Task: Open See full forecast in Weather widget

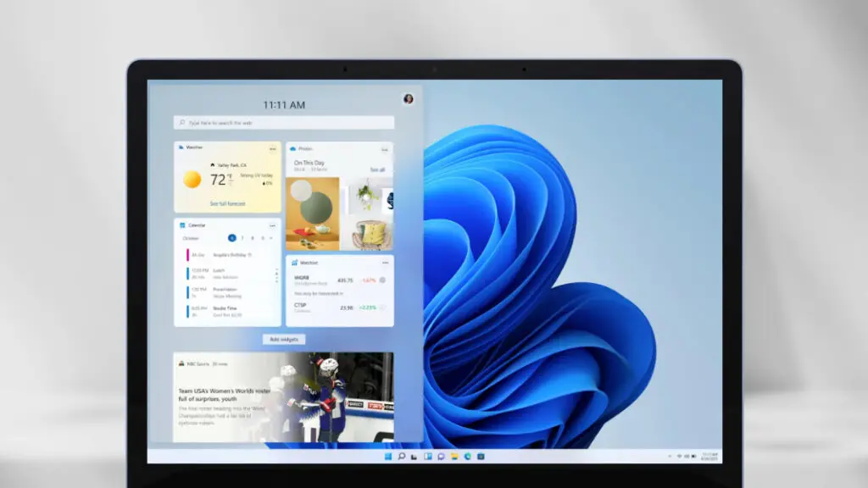Action: click(x=228, y=202)
